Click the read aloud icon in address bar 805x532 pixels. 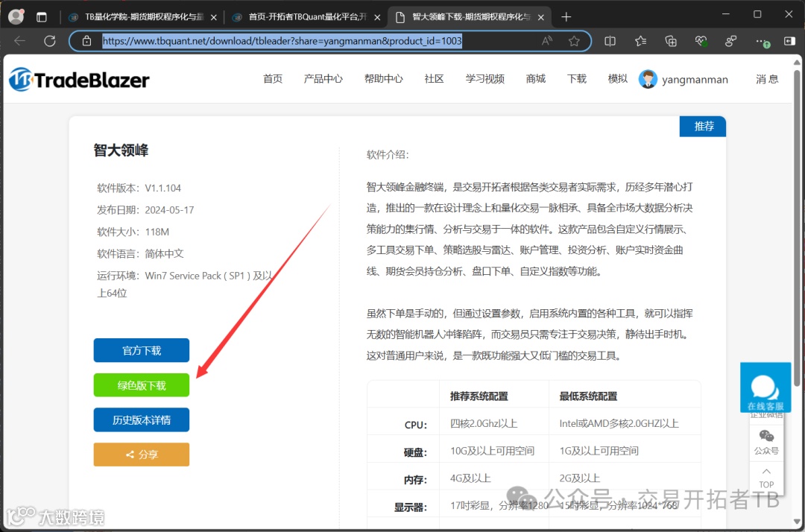(x=547, y=41)
